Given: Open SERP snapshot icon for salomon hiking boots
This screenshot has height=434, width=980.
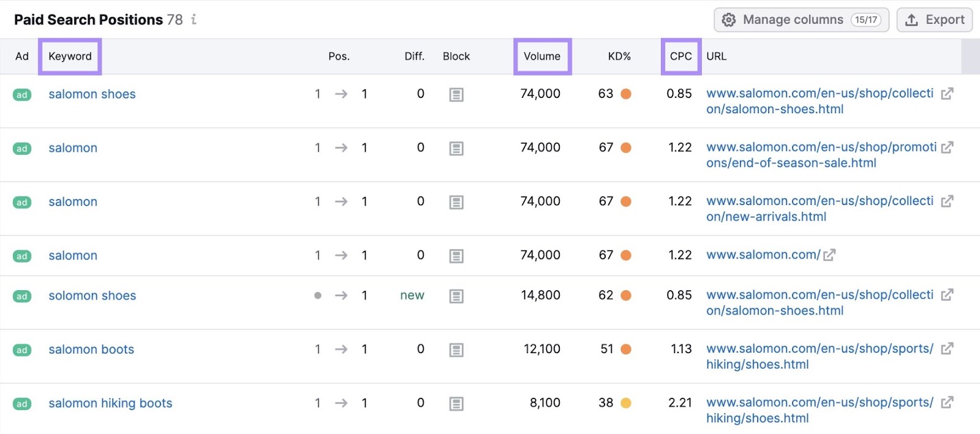Looking at the screenshot, I should 456,403.
